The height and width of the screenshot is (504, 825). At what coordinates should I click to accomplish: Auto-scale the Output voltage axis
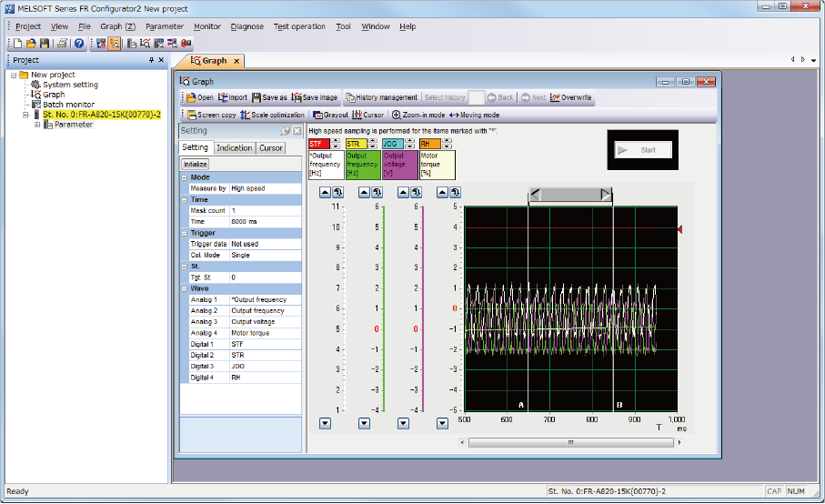[x=417, y=193]
